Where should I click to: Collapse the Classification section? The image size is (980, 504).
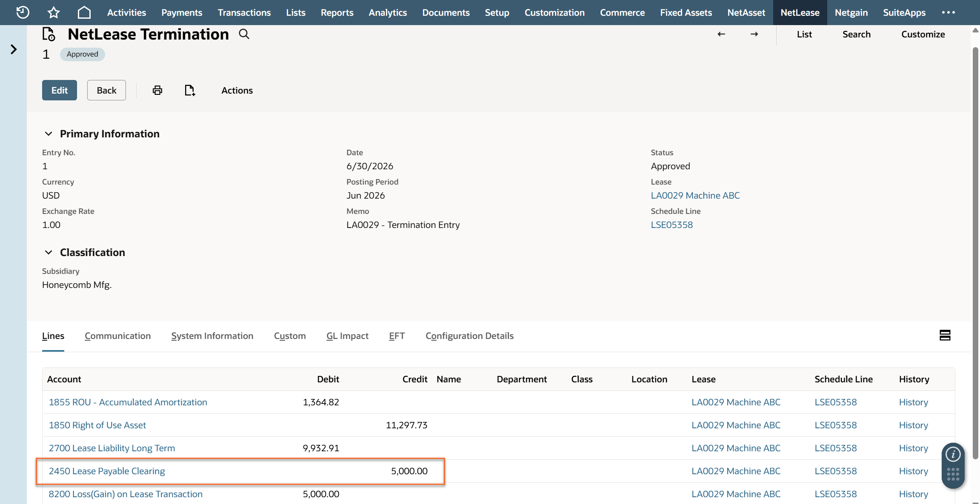(x=49, y=252)
